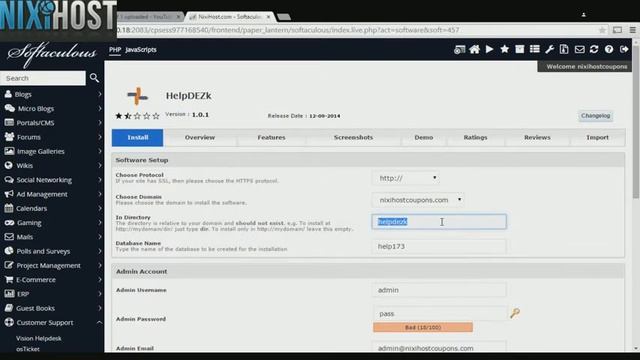Select the JavaScripts link
640x360 pixels.
pyautogui.click(x=141, y=50)
